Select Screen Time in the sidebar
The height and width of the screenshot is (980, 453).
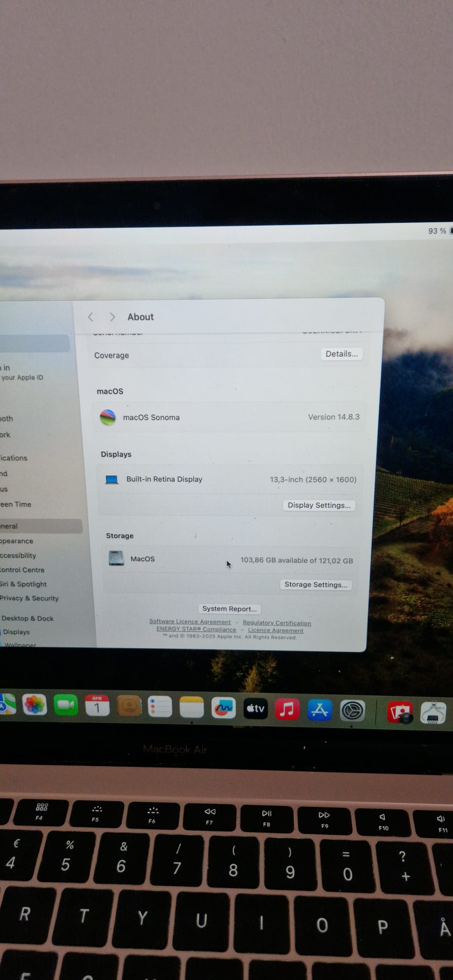coord(16,504)
